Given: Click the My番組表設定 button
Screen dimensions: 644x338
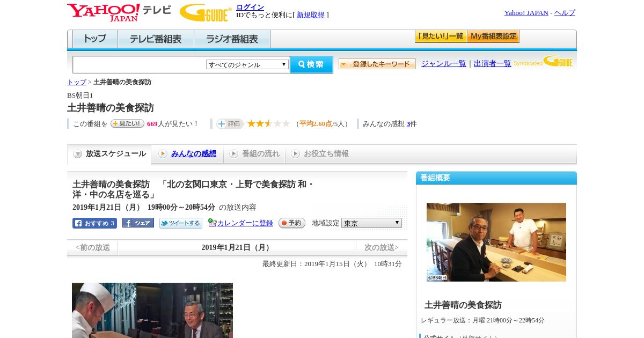Looking at the screenshot, I should [493, 36].
